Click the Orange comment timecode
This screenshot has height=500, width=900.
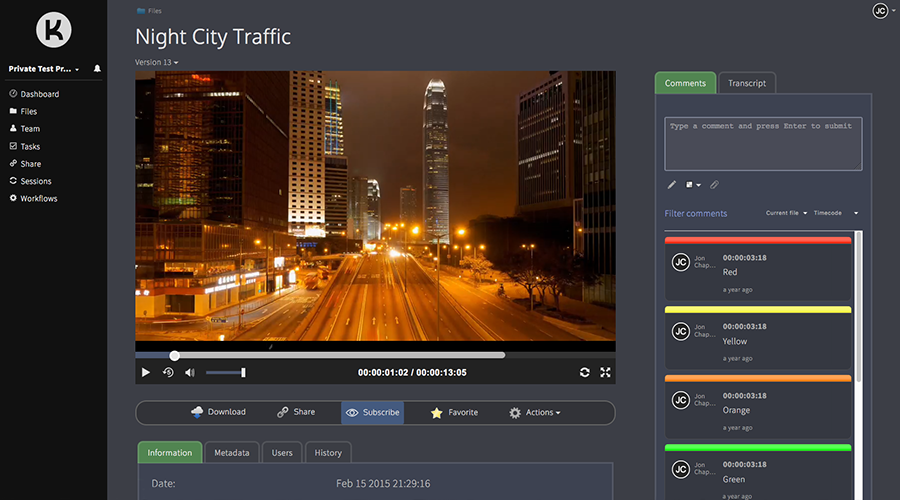coord(744,396)
